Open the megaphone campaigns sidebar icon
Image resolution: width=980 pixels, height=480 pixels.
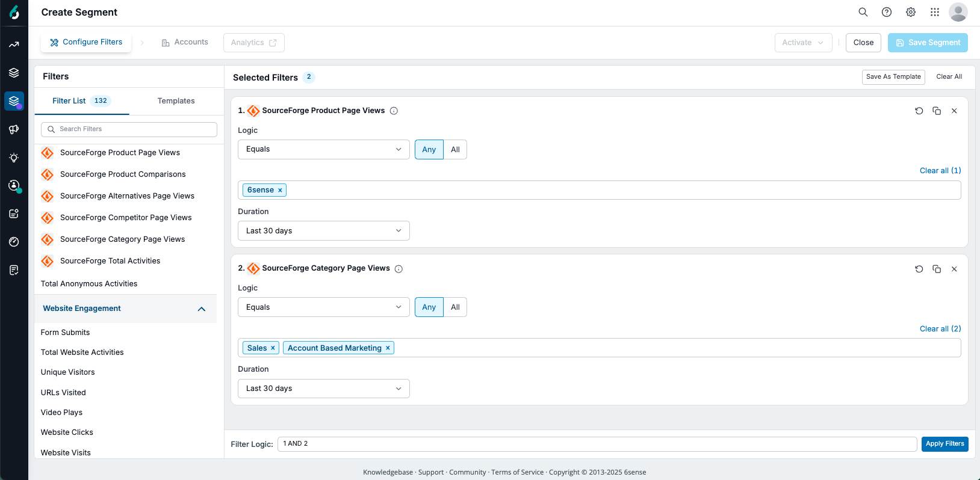point(14,129)
